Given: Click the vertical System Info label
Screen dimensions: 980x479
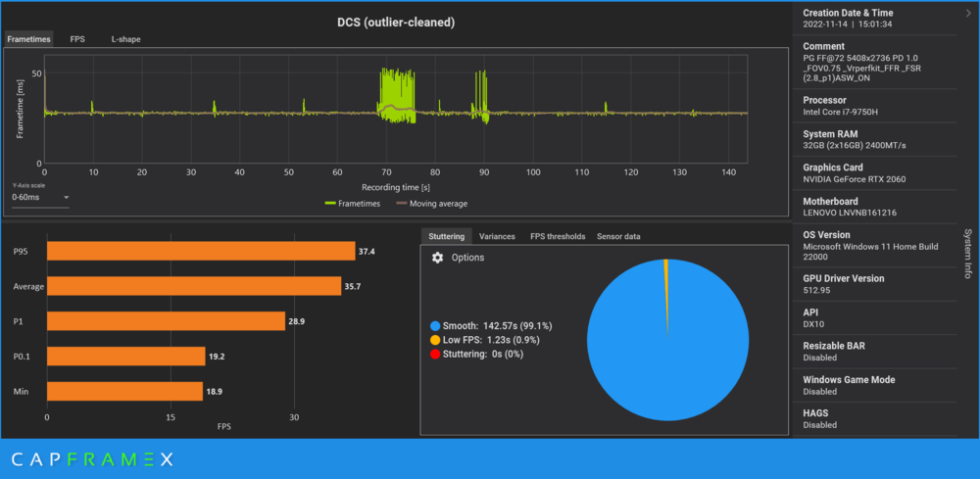Looking at the screenshot, I should [x=967, y=253].
